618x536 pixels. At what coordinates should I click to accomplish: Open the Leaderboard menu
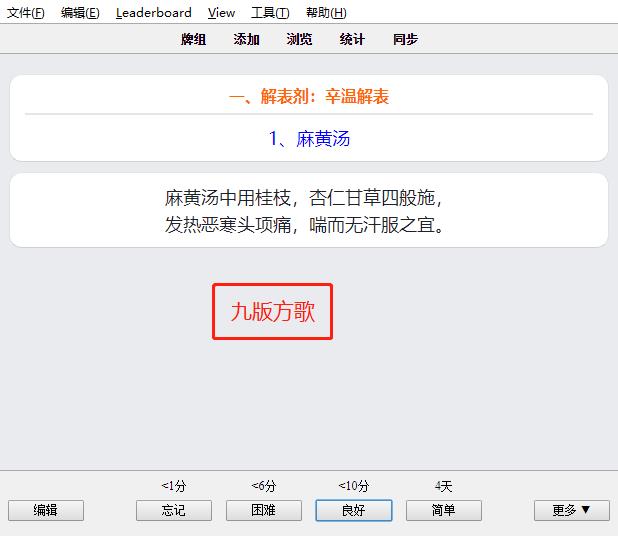(154, 13)
